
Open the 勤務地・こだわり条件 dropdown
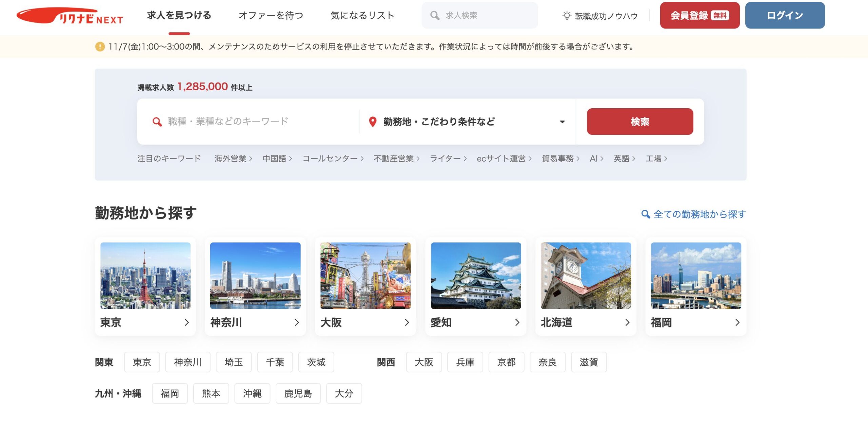click(x=562, y=122)
